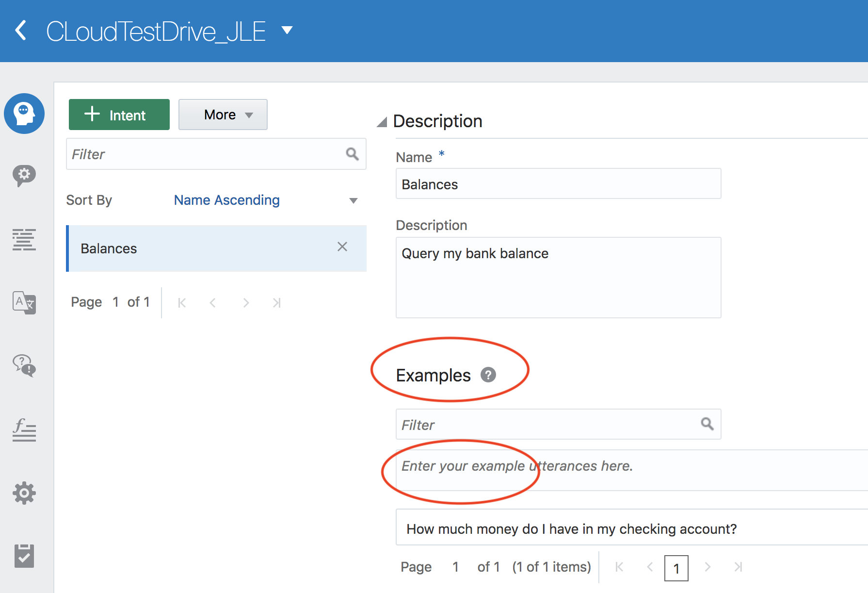The width and height of the screenshot is (868, 593).
Task: Focus the intents Filter field
Action: pos(216,154)
